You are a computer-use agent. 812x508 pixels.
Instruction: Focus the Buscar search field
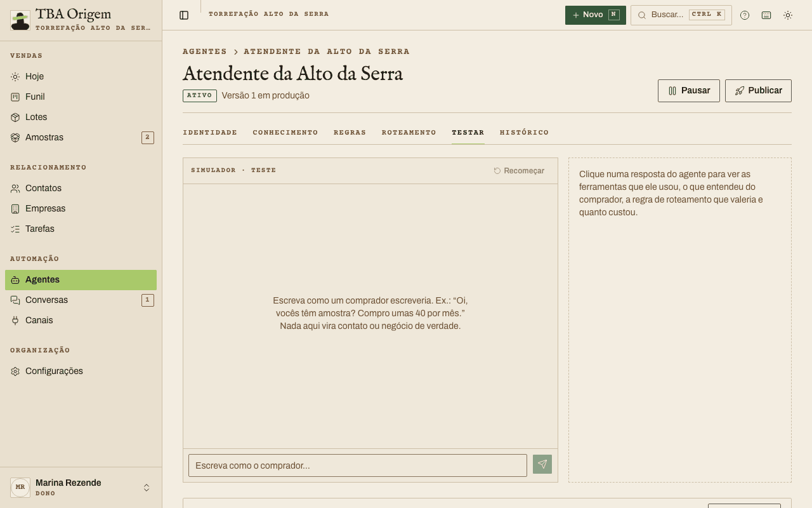pos(681,15)
